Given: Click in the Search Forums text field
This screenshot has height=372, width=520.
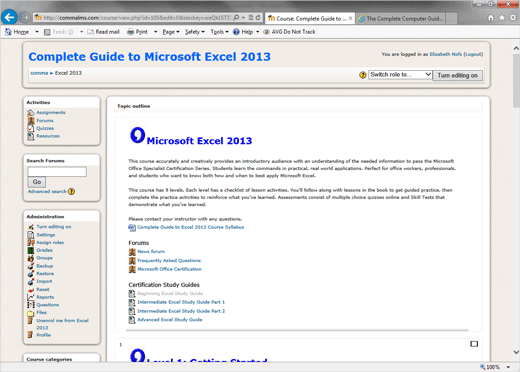Looking at the screenshot, I should [57, 172].
